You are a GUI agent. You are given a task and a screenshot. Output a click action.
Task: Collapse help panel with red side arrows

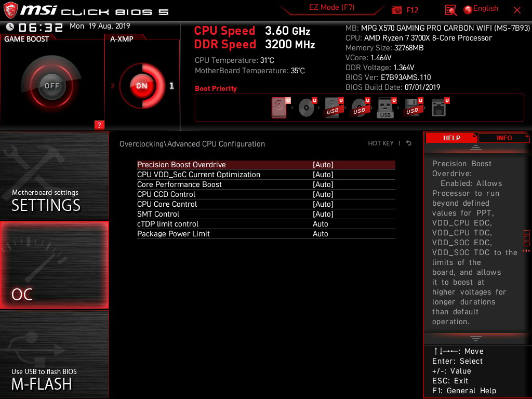(526, 250)
